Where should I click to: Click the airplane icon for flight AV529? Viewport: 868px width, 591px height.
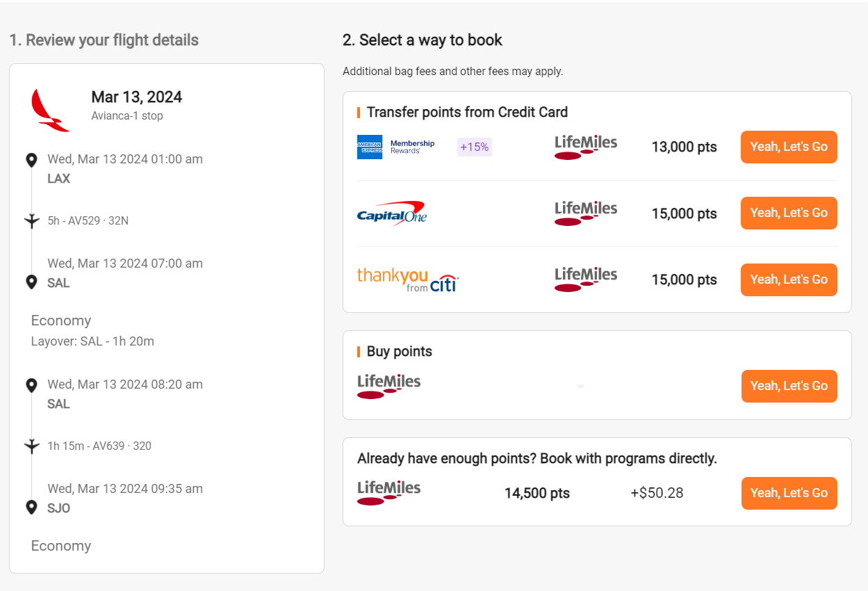click(x=31, y=220)
